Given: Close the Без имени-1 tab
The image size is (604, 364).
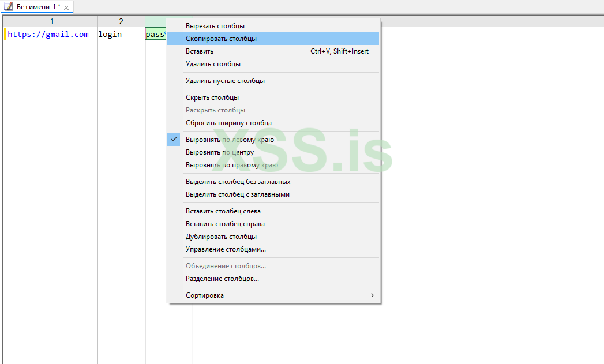Looking at the screenshot, I should pos(66,7).
